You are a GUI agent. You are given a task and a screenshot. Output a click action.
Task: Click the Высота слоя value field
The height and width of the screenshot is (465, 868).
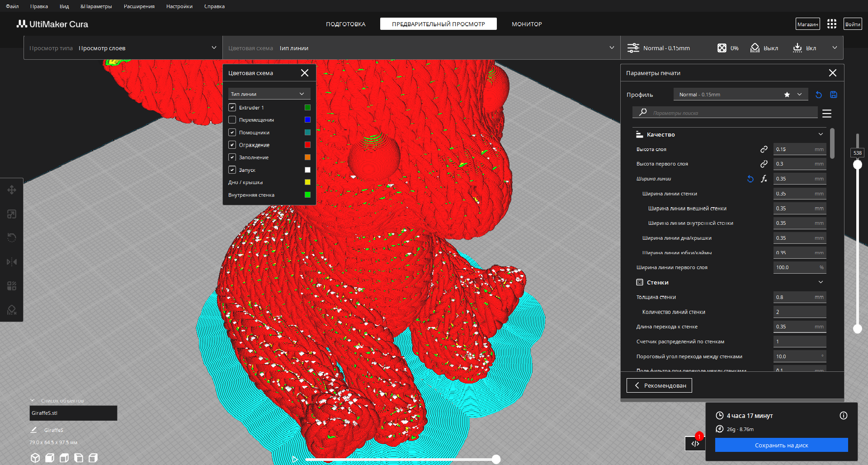pos(800,149)
